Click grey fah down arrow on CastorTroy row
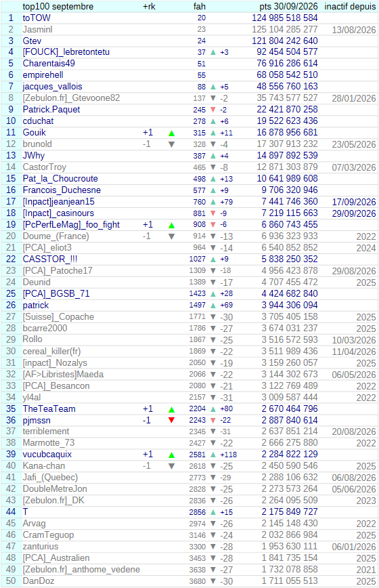The height and width of the screenshot is (588, 379). point(213,167)
